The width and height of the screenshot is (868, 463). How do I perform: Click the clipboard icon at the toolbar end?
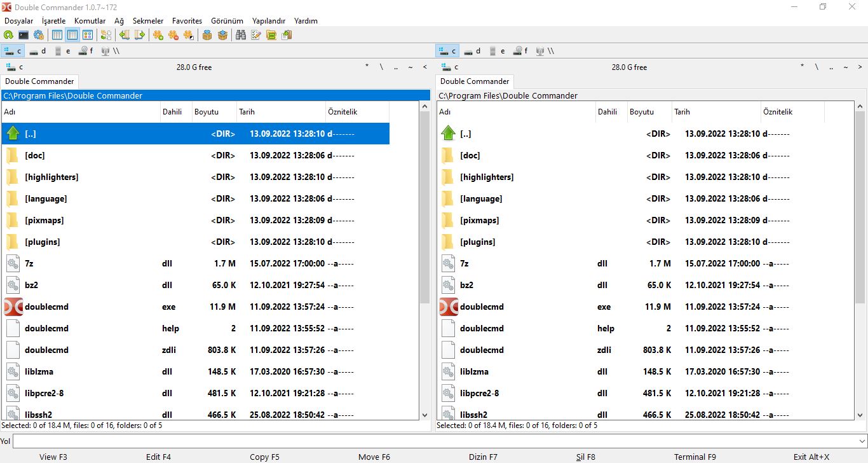[287, 35]
